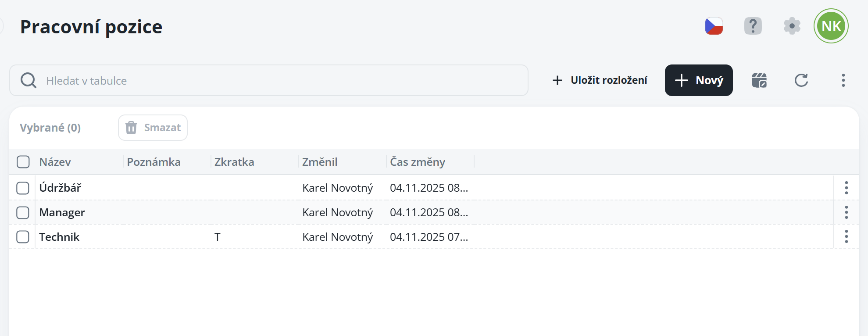Click the trash Smazat button
868x336 pixels.
153,128
